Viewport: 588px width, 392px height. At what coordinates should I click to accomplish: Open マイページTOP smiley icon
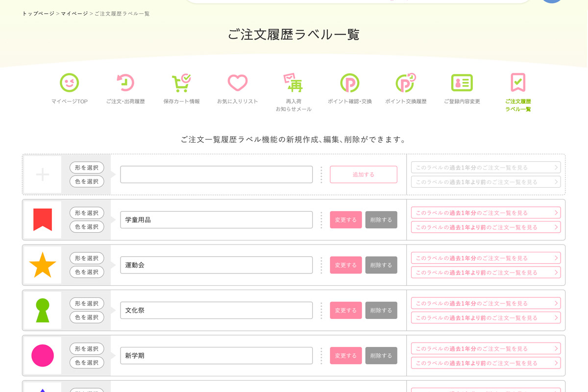(69, 83)
